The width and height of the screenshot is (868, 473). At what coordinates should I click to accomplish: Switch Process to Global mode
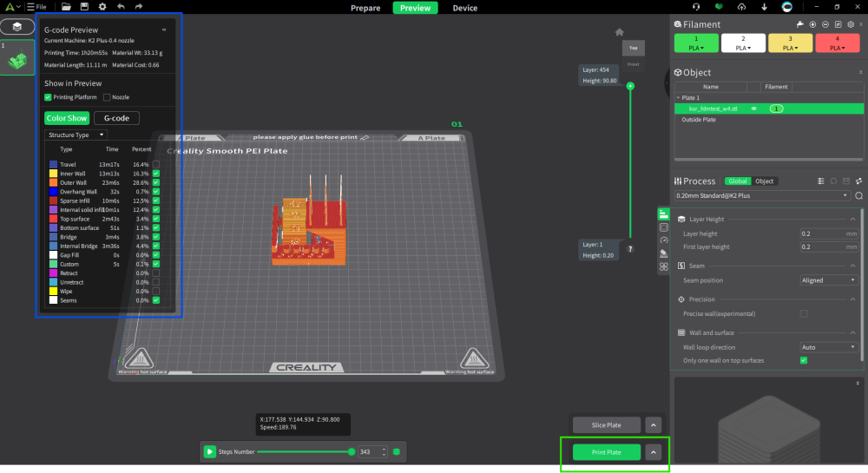[x=737, y=181]
